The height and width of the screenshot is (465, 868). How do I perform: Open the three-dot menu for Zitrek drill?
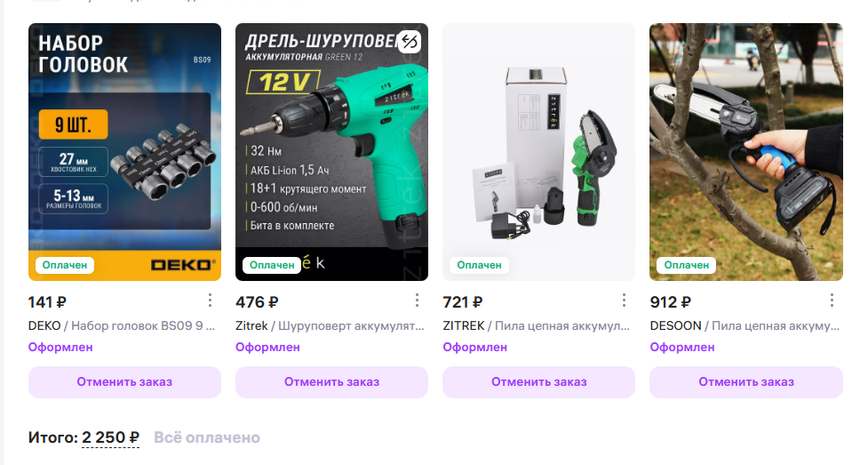[x=417, y=301]
